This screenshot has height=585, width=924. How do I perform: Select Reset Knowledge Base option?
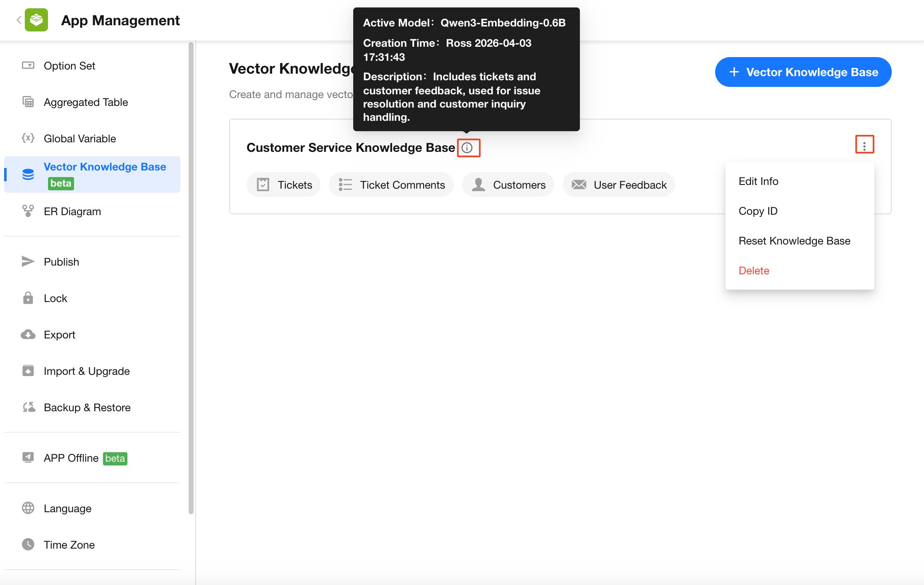pos(794,241)
